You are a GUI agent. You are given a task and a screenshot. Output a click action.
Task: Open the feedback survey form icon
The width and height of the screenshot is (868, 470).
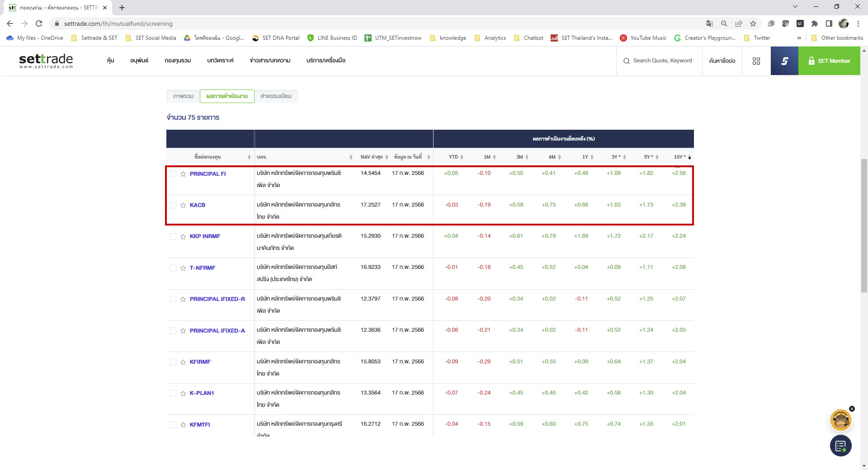coord(840,446)
